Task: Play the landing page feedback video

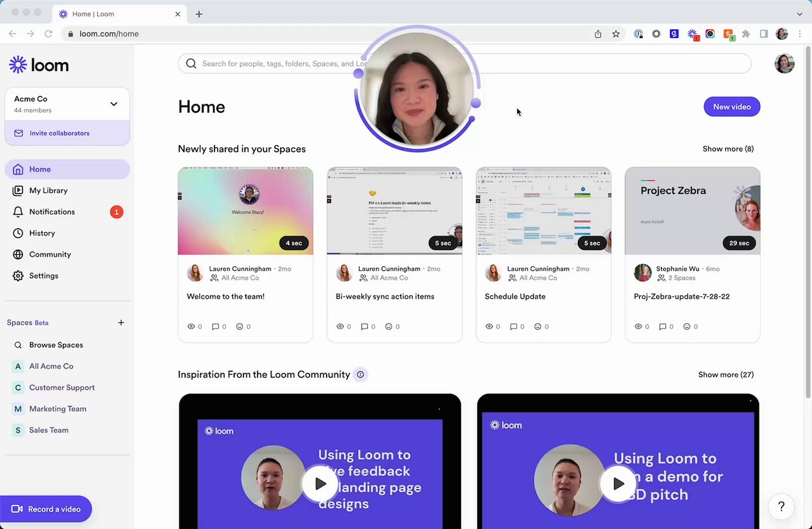Action: (320, 484)
